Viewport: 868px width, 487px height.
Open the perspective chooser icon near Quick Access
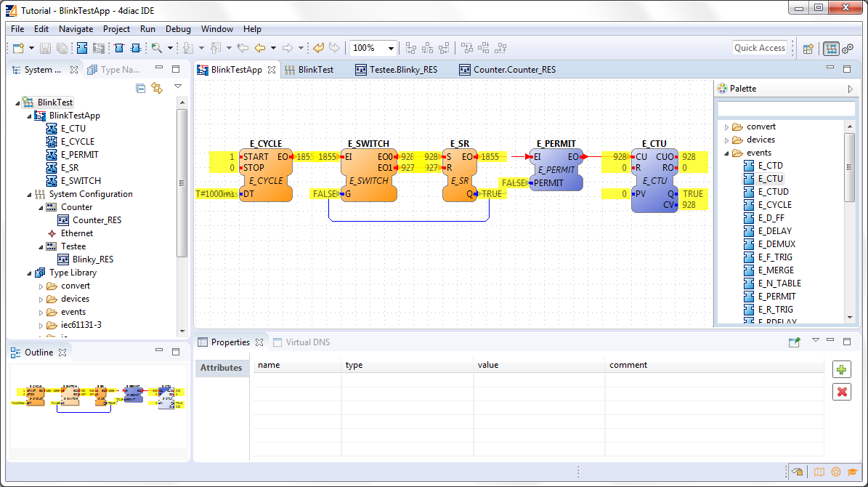point(808,48)
